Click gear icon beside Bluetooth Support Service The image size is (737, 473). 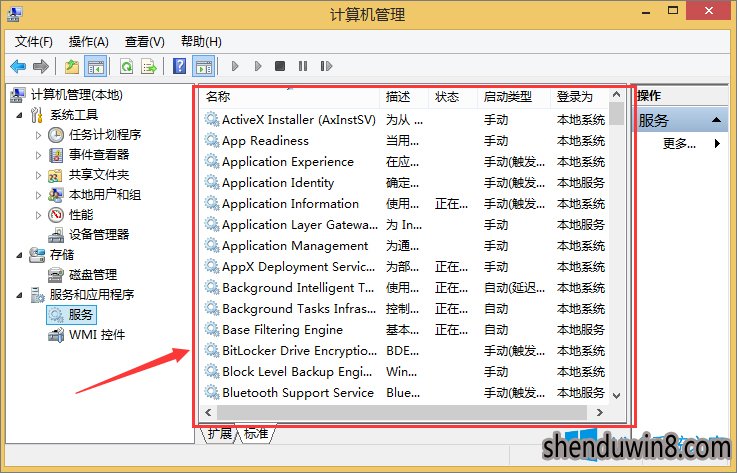pos(212,392)
